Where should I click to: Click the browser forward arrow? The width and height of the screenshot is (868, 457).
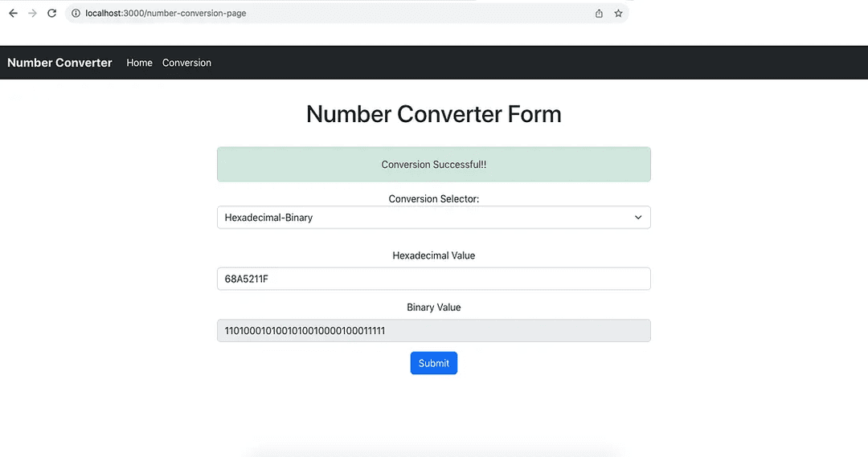click(x=32, y=14)
